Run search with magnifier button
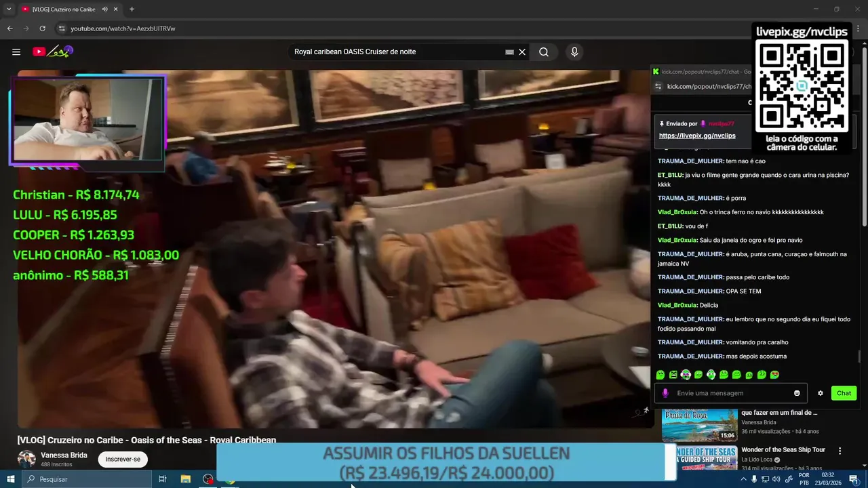868x488 pixels. [x=544, y=52]
